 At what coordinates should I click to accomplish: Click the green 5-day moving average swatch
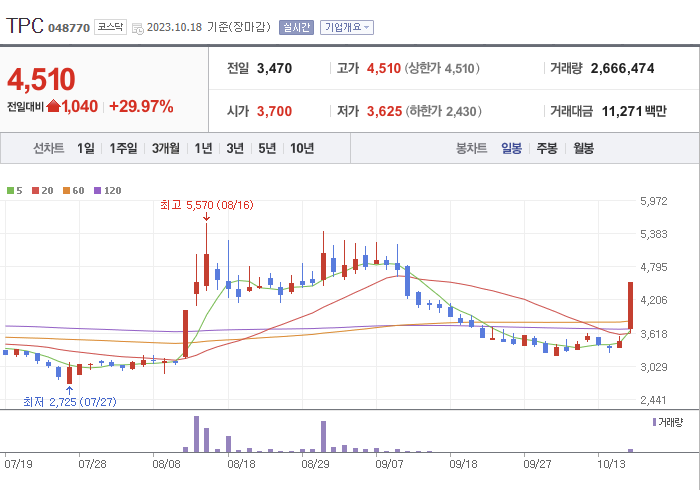tap(10, 191)
